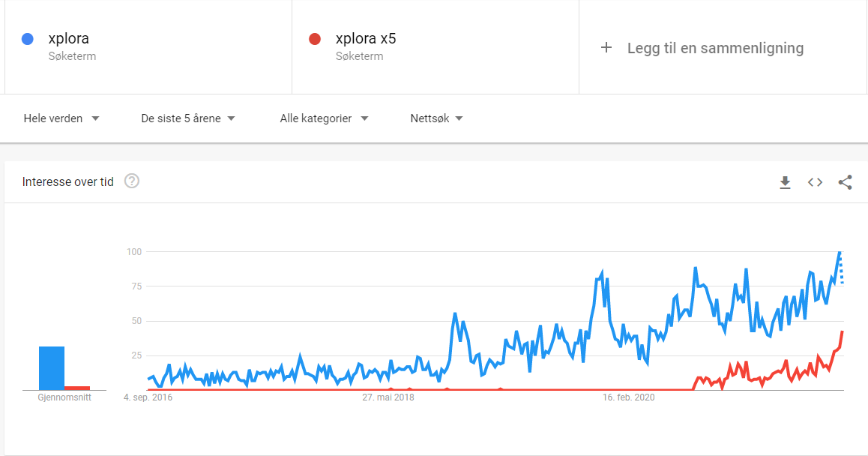The height and width of the screenshot is (456, 868).
Task: Expand the Nettsøk search type dropdown
Action: 436,118
